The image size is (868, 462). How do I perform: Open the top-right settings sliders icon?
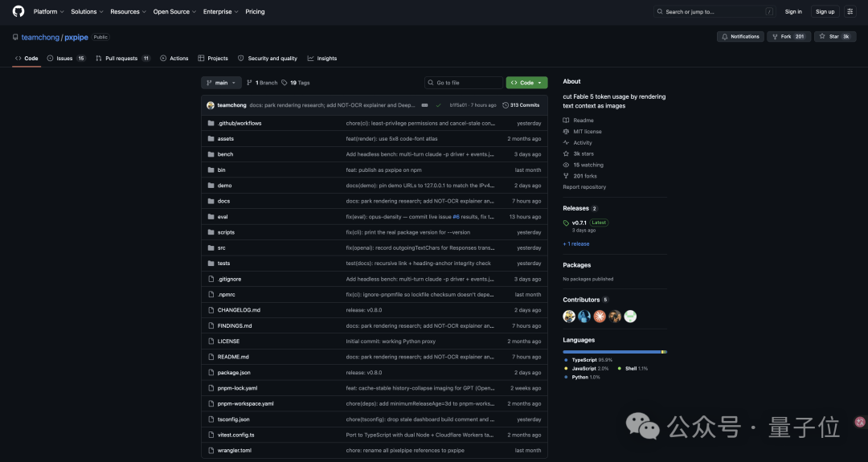point(850,11)
